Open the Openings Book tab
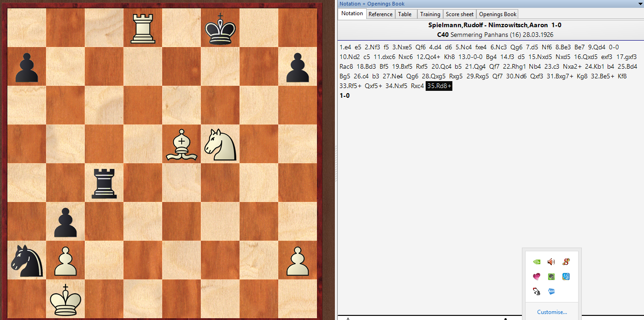 [498, 14]
